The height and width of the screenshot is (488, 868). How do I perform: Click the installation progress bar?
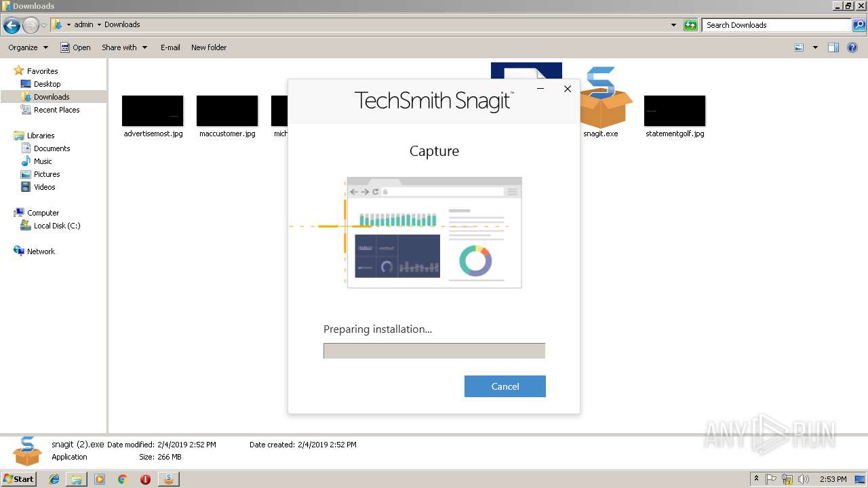point(434,350)
